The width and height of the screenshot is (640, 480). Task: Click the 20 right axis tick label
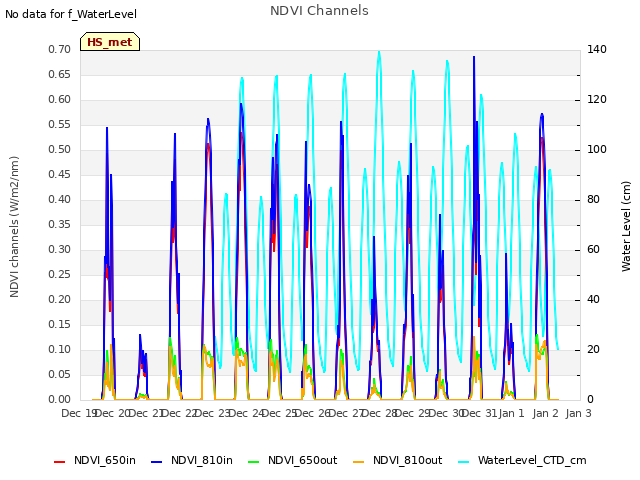point(593,349)
